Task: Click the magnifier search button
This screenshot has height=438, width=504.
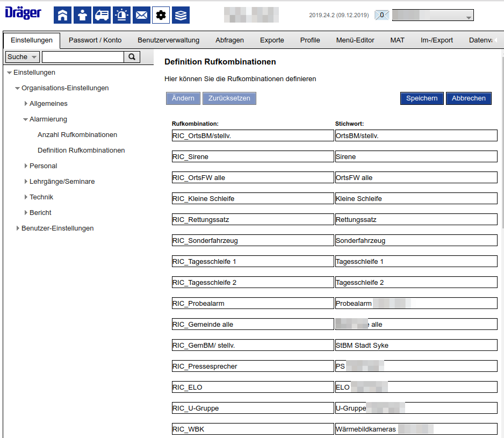Action: tap(132, 57)
